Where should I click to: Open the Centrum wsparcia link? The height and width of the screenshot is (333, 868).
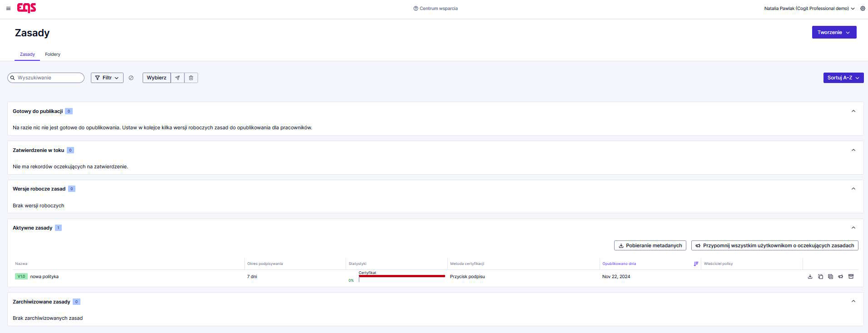coord(436,9)
